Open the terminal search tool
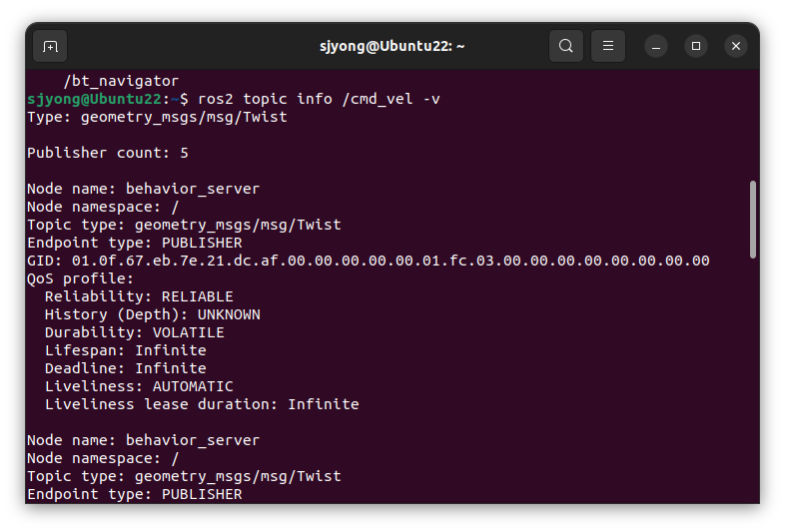This screenshot has height=532, width=785. (x=566, y=46)
